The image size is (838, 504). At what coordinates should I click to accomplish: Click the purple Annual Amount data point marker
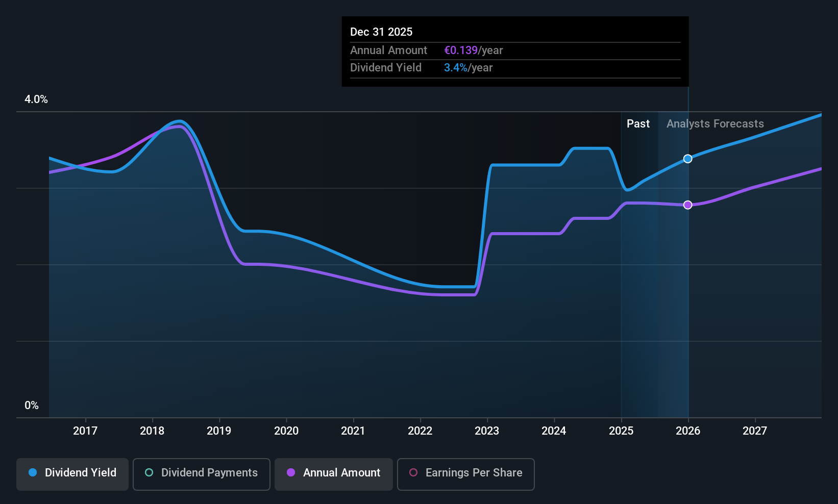688,205
